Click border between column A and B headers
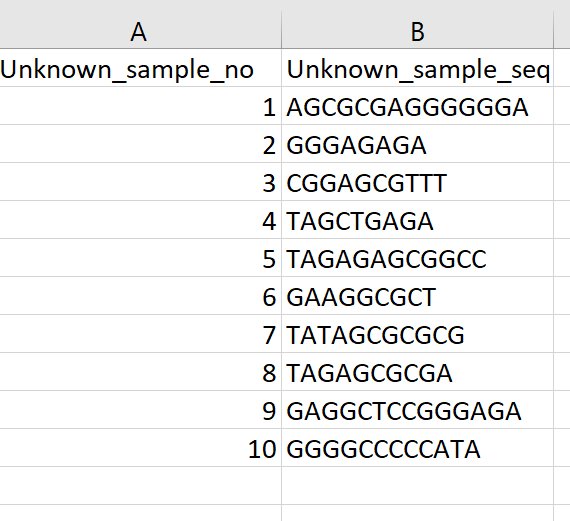 281,30
